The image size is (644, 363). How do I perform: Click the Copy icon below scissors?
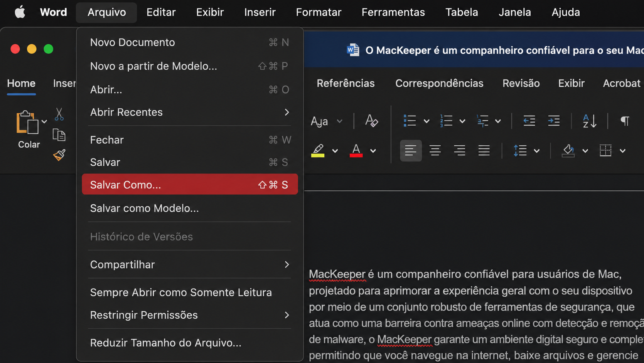click(59, 135)
